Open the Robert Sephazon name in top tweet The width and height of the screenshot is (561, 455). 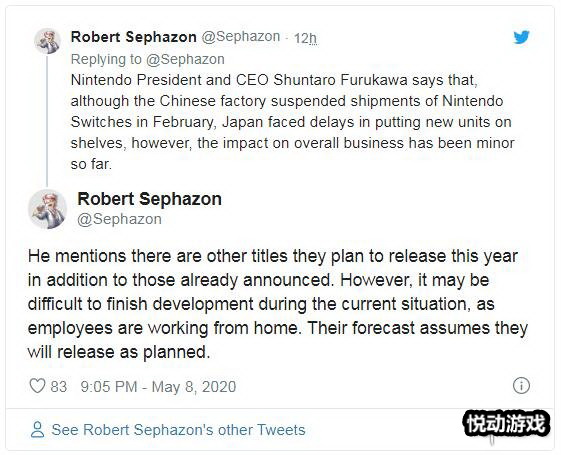133,37
